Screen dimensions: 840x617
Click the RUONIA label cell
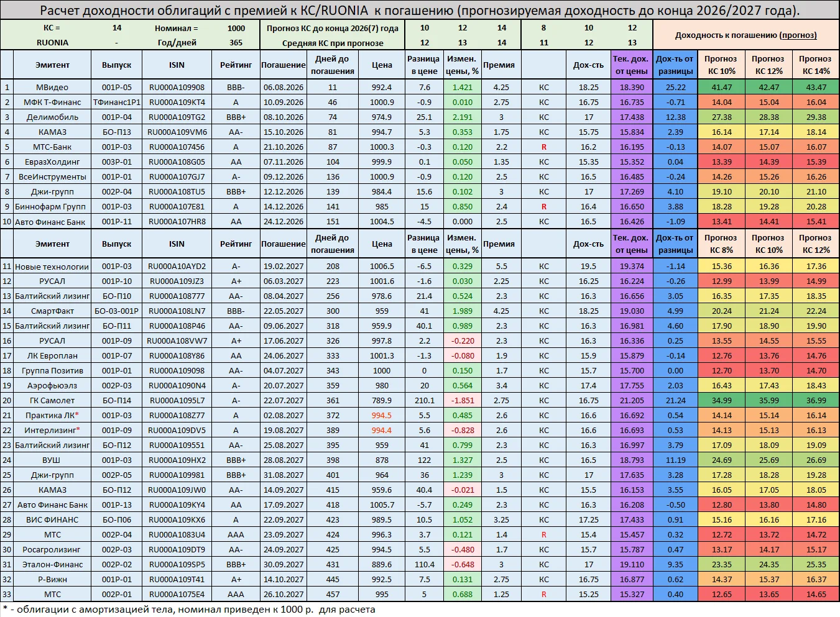click(x=52, y=43)
